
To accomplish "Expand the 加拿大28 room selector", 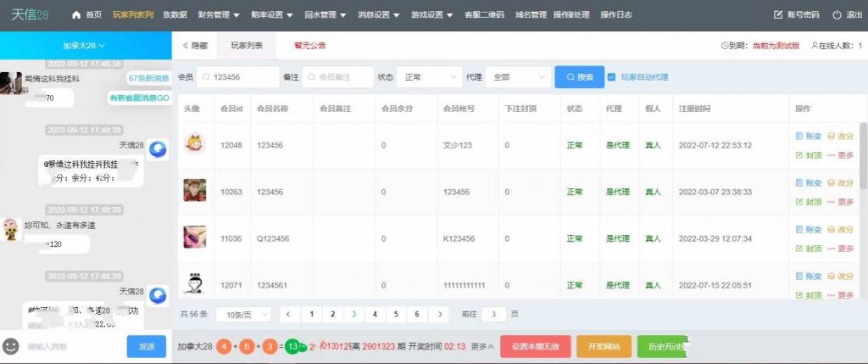I will (x=84, y=45).
